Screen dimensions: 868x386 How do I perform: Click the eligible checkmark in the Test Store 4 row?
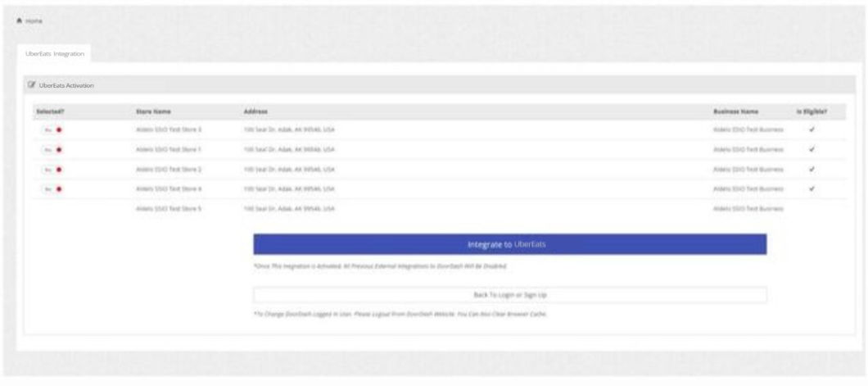click(x=811, y=188)
